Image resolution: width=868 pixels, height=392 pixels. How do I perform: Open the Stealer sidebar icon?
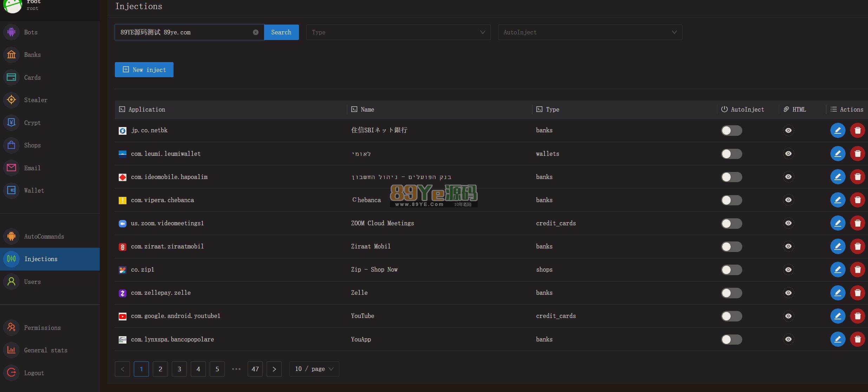tap(11, 100)
